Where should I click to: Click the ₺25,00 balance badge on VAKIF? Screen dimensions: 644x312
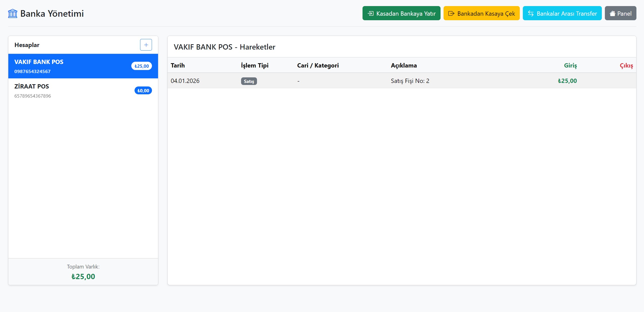141,66
